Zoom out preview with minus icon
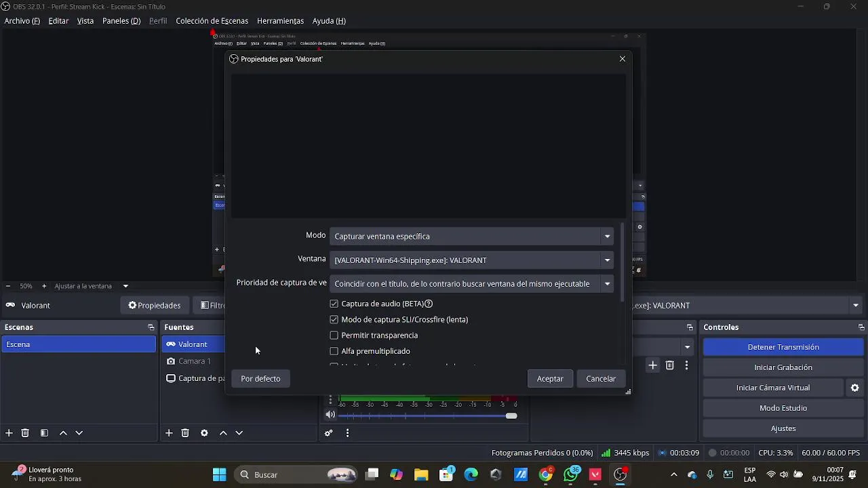This screenshot has height=488, width=868. pyautogui.click(x=7, y=286)
